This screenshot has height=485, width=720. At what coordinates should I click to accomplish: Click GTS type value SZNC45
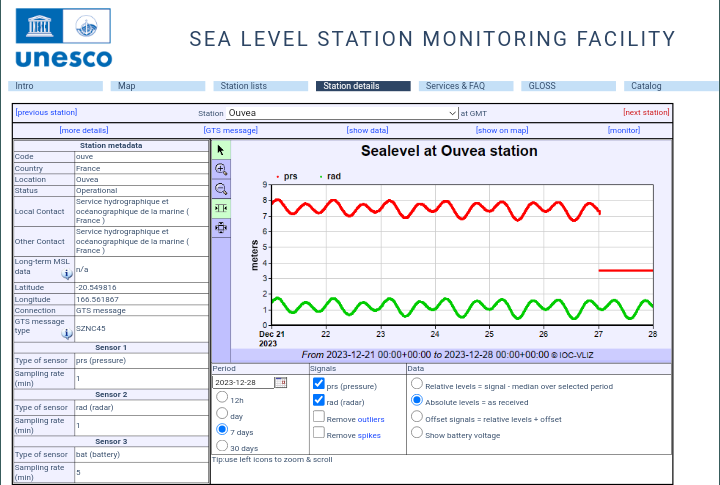tap(90, 328)
